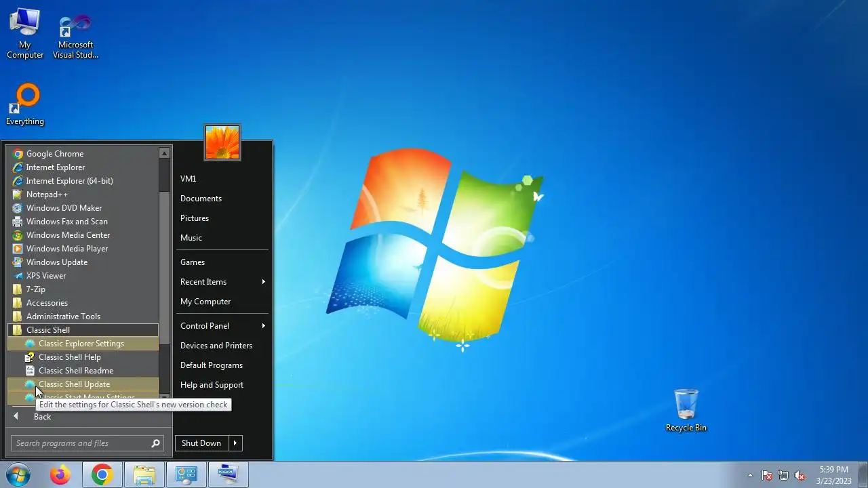Image resolution: width=868 pixels, height=488 pixels.
Task: Expand the Recent Items submenu
Action: tap(222, 282)
